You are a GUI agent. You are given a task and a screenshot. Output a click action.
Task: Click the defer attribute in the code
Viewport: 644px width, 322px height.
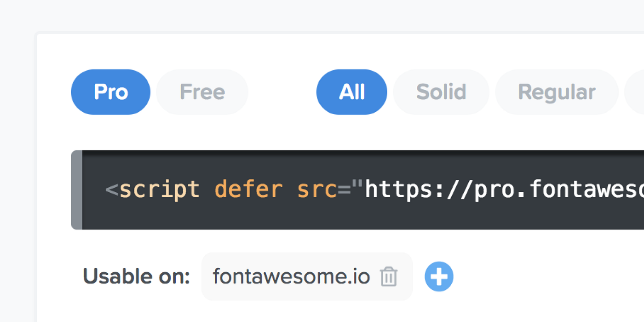coord(248,190)
